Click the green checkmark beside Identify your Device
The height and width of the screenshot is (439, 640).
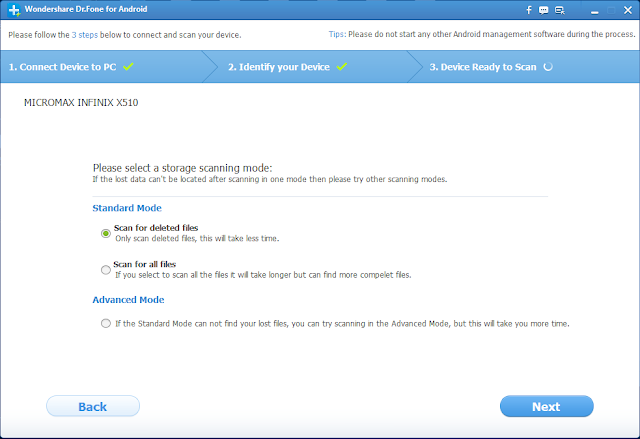tap(342, 67)
